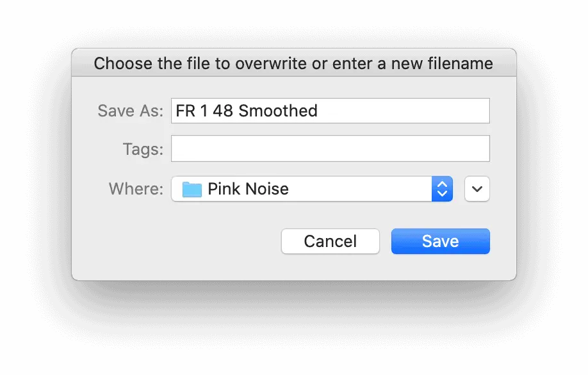Click the Save button
The height and width of the screenshot is (375, 588).
click(x=440, y=241)
